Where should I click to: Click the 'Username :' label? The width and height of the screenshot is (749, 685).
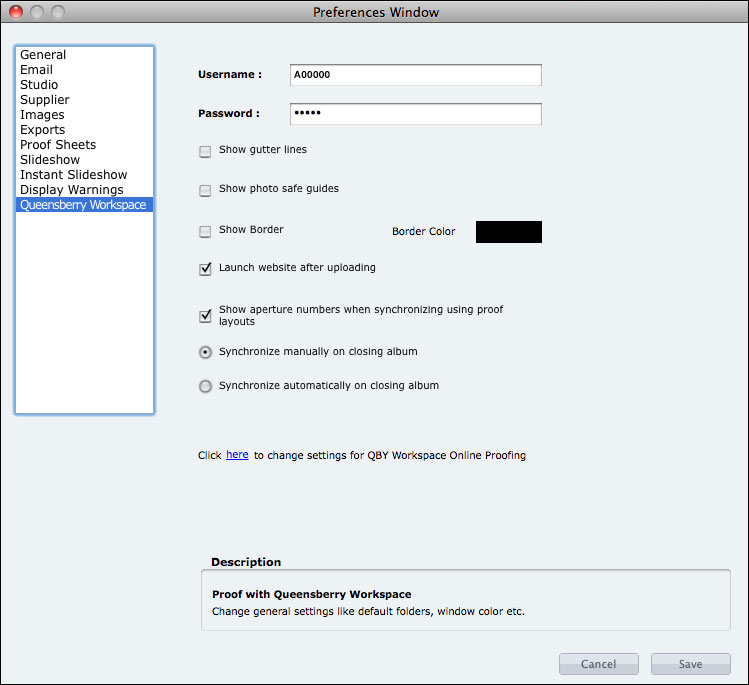pyautogui.click(x=230, y=75)
